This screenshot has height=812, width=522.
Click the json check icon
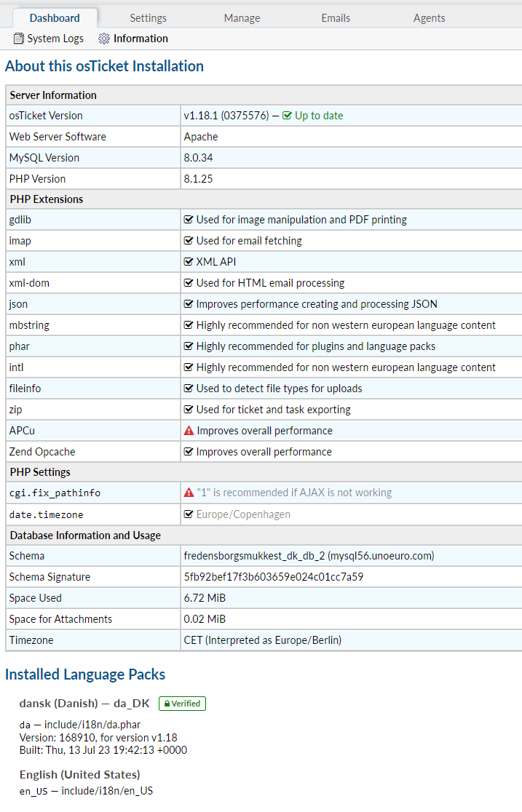[x=189, y=304]
